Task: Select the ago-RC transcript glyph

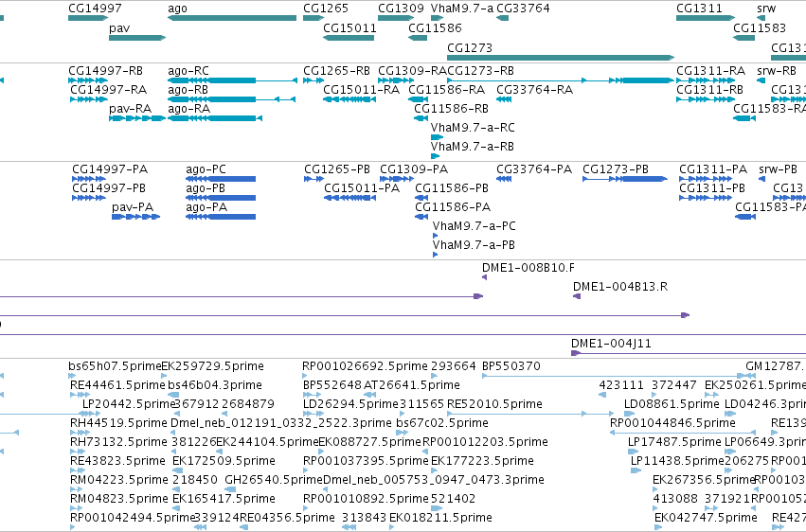Action: (x=232, y=80)
